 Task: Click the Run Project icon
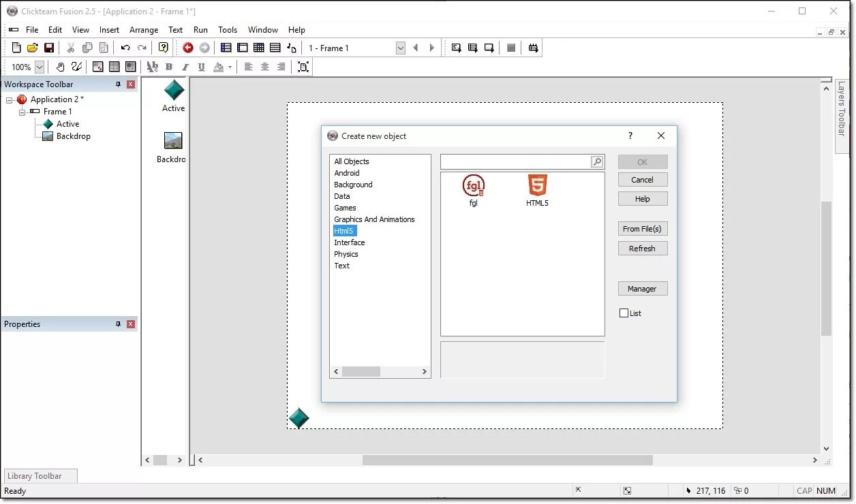pos(457,48)
